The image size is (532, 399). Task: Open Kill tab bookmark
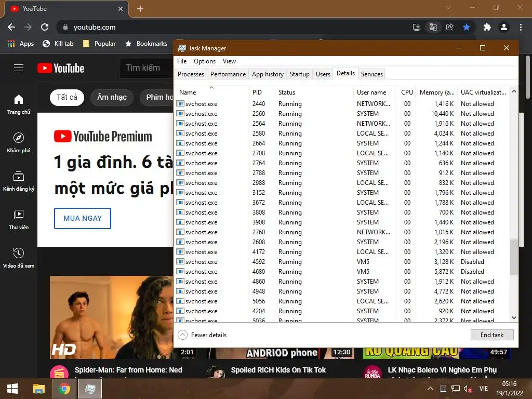tap(58, 44)
